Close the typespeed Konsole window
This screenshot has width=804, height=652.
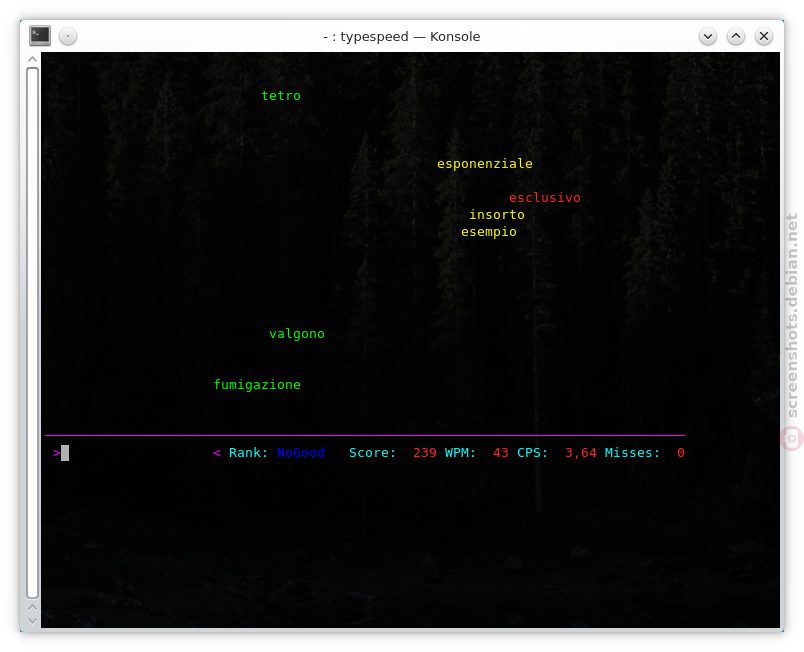pos(763,36)
